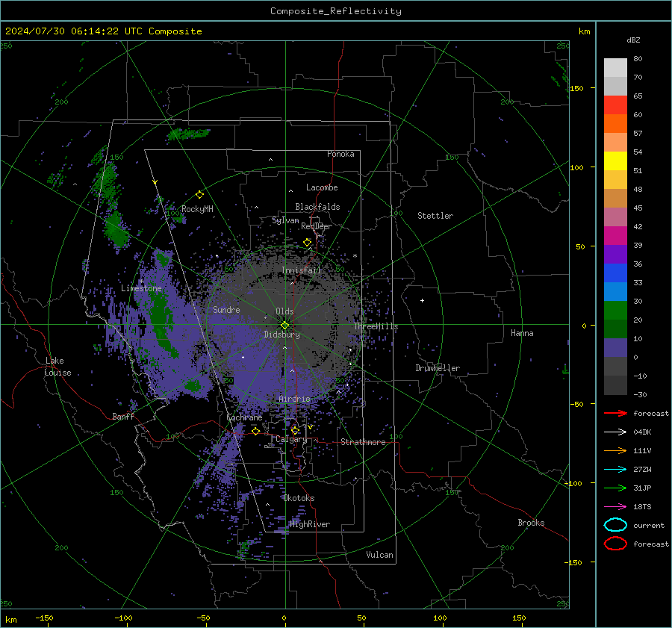Click the yellow diamond marker near RockyMH
Viewport: 672px width, 628px height.
pos(199,195)
